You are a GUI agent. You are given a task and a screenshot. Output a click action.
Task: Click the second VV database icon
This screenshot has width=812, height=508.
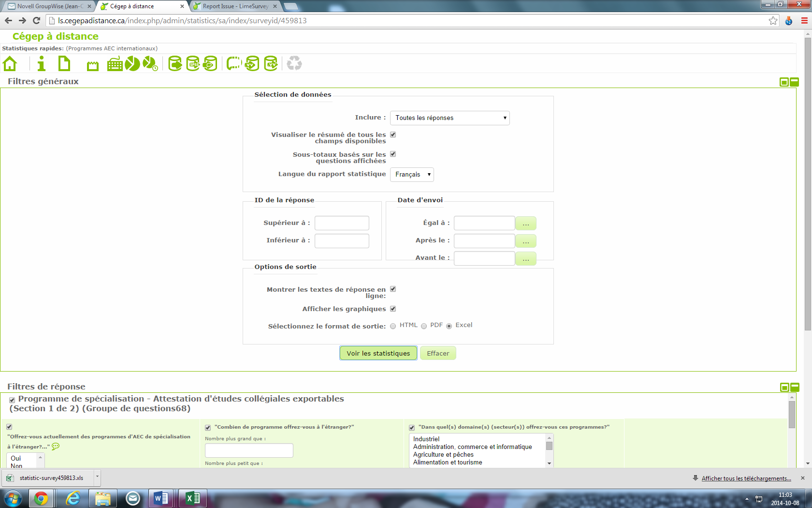point(271,63)
